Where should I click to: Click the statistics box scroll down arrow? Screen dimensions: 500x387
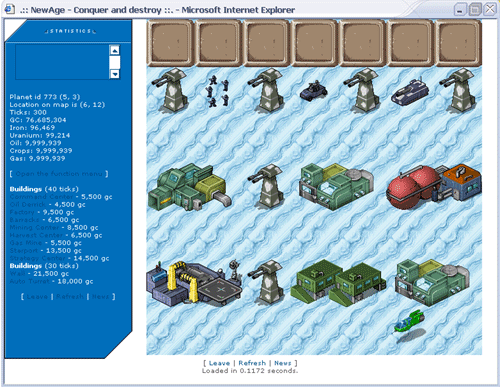(x=114, y=74)
